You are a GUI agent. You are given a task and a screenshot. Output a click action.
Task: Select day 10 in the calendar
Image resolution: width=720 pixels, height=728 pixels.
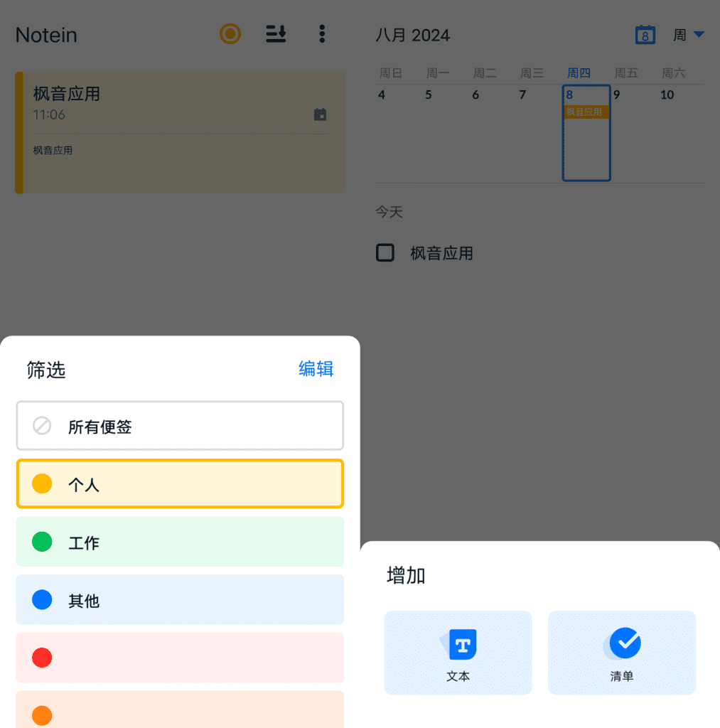(x=667, y=95)
